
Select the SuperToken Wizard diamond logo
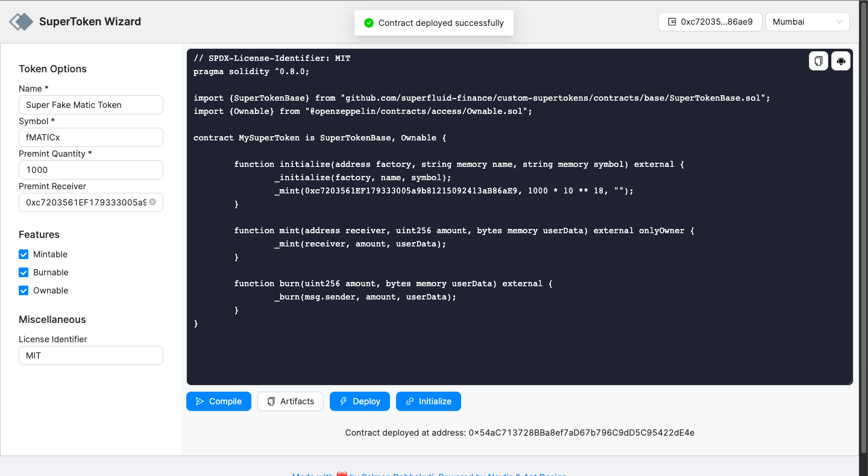20,21
